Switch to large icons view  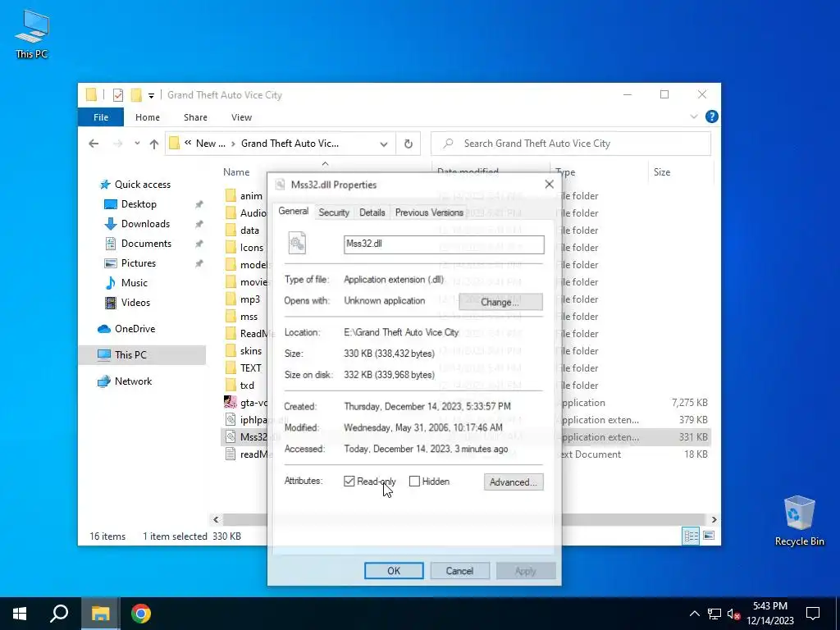(x=709, y=536)
